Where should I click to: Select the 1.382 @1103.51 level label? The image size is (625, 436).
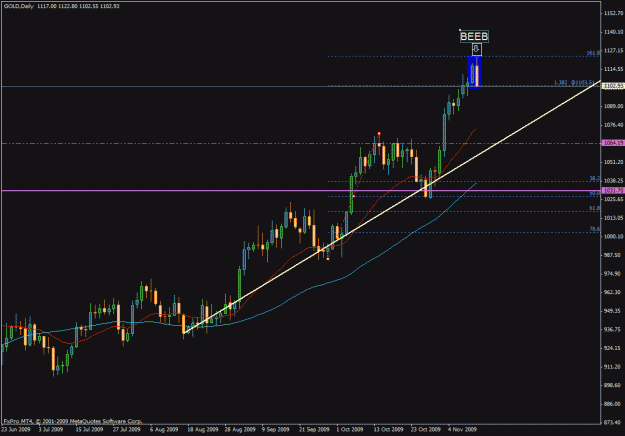[x=576, y=83]
